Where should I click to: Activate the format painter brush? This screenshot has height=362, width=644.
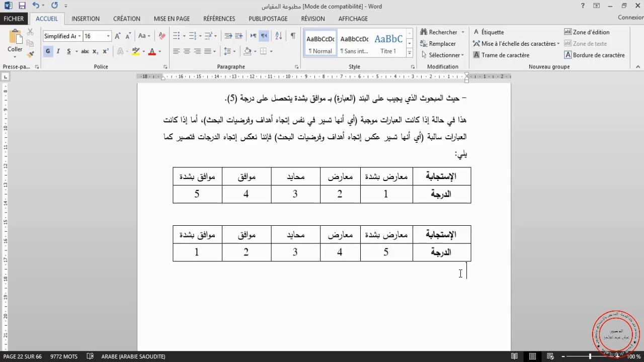click(31, 54)
